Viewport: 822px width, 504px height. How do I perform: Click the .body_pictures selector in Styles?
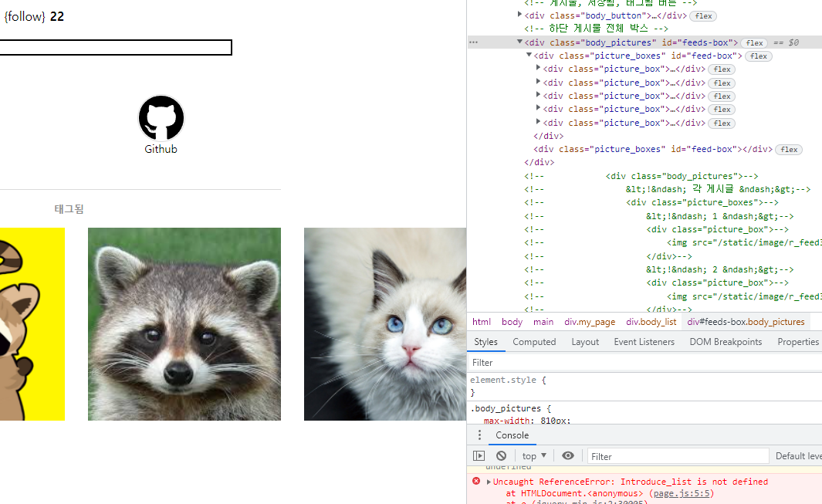point(506,408)
